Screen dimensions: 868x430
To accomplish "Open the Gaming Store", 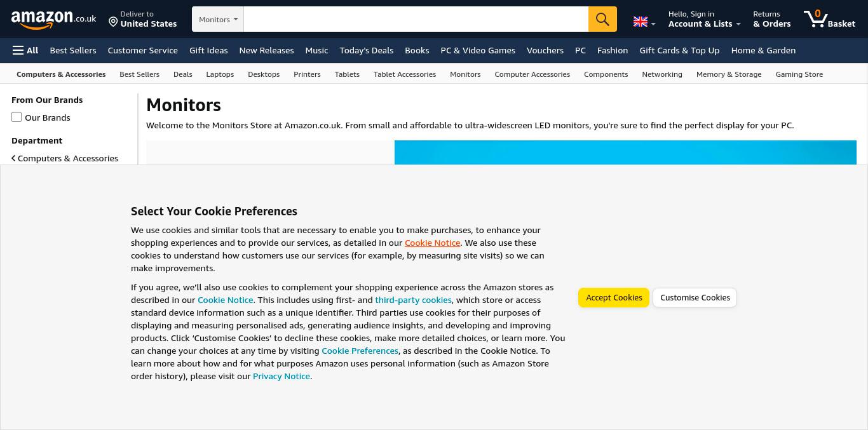I will click(799, 74).
